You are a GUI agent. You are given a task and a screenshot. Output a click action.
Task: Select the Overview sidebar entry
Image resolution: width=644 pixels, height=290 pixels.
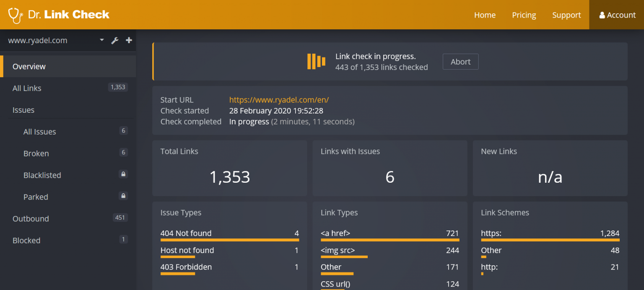pos(29,66)
